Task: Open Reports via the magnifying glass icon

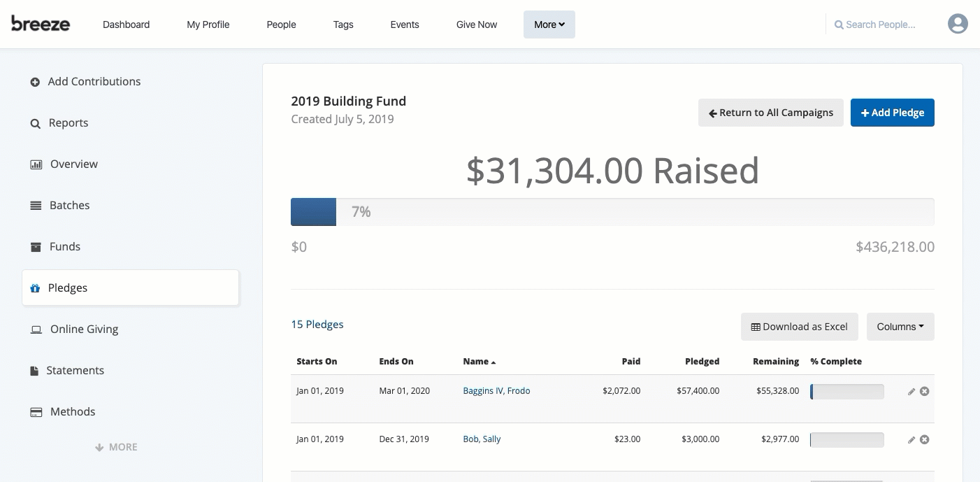Action: 35,122
